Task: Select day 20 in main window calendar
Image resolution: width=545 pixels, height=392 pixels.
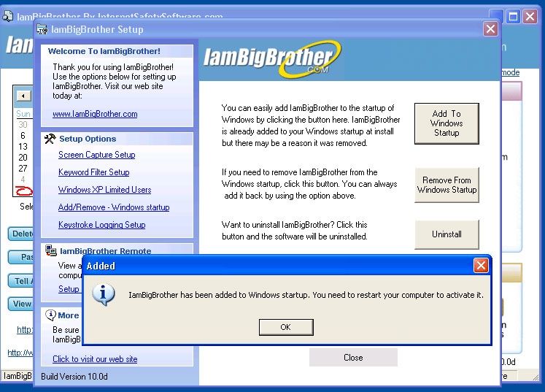Action: pos(23,157)
